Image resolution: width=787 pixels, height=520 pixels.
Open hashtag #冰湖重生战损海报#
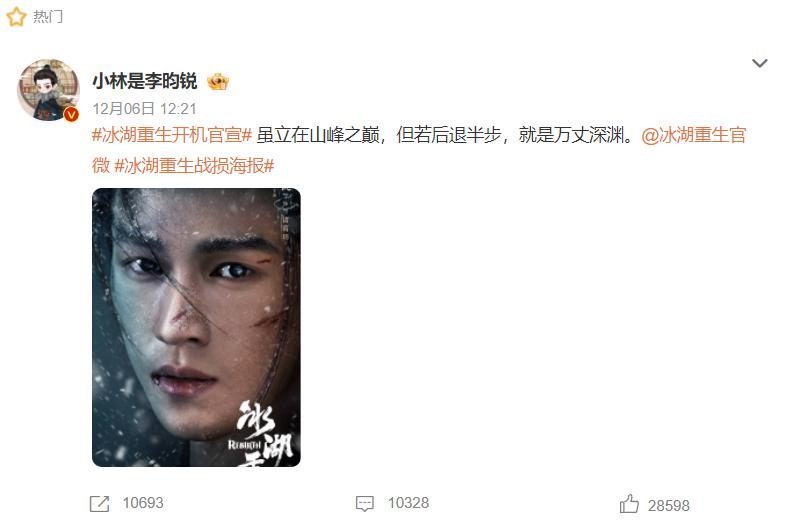coord(194,165)
